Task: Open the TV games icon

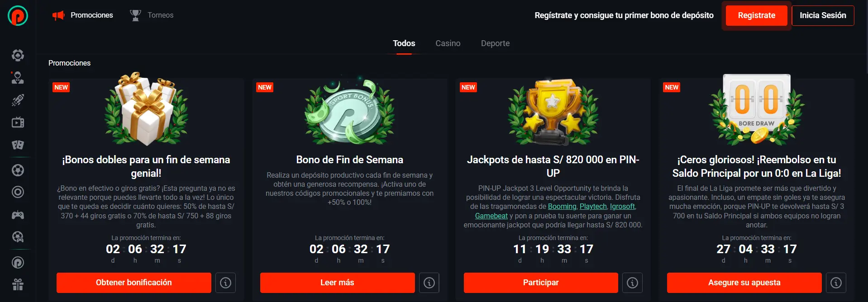Action: 18,123
